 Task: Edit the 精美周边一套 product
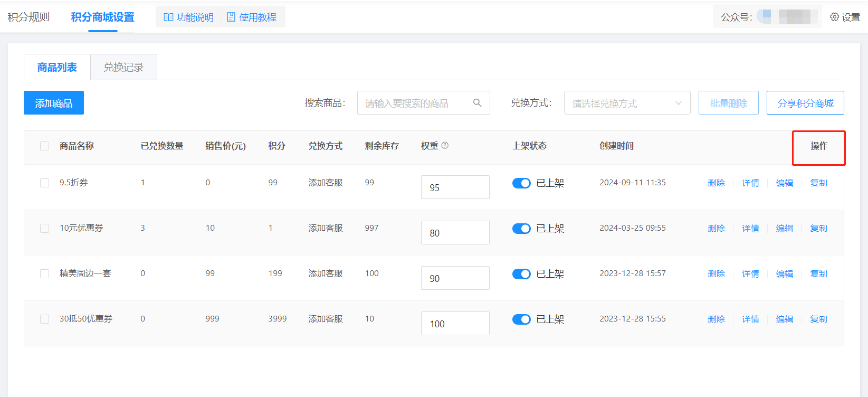pyautogui.click(x=785, y=273)
